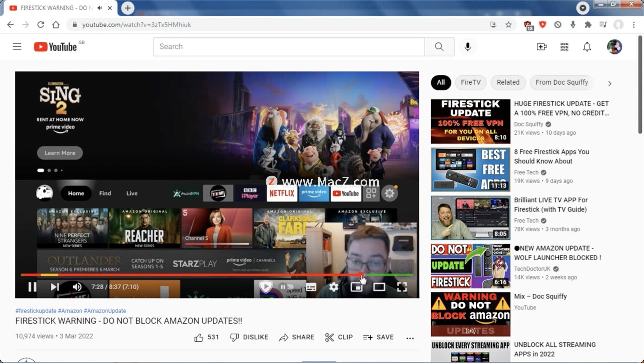644x363 pixels.
Task: Open UNBLOCK ALL STREAMING APPS video
Action: point(555,349)
